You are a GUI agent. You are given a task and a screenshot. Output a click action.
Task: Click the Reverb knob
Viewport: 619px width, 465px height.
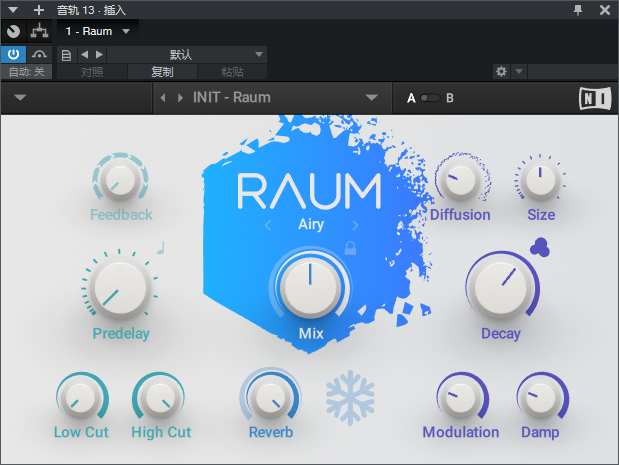click(x=271, y=398)
